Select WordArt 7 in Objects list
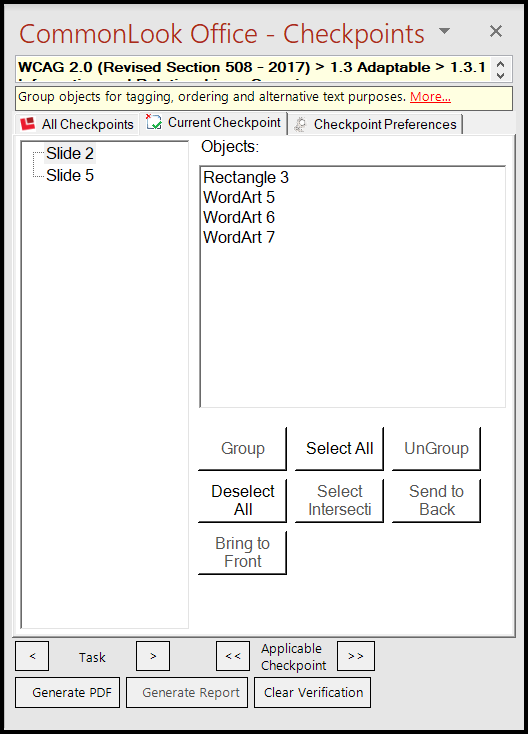This screenshot has height=734, width=528. [x=239, y=238]
